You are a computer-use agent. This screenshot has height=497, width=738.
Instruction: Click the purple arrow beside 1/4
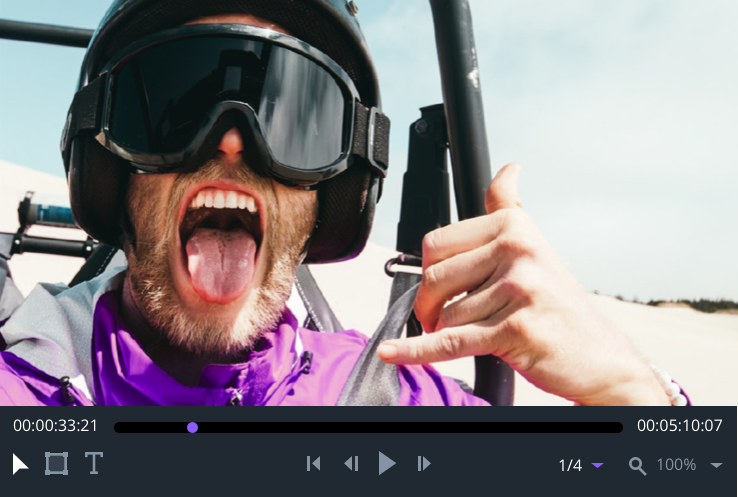[598, 465]
